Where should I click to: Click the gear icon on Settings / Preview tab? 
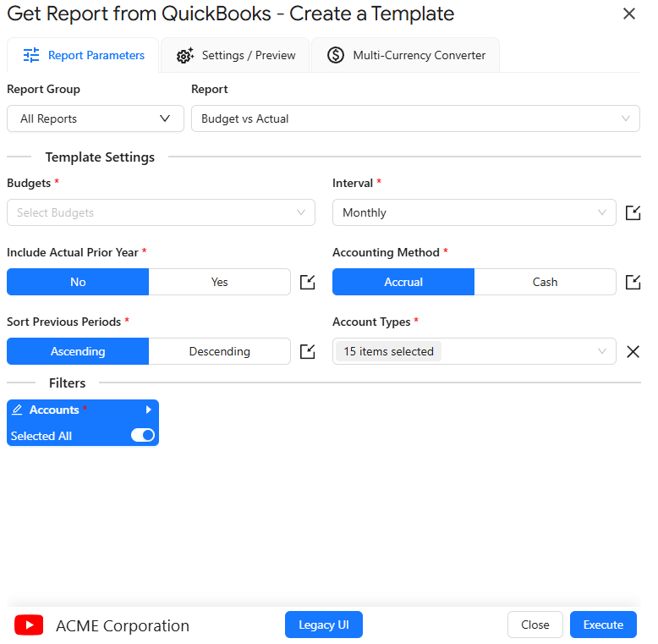[x=185, y=55]
